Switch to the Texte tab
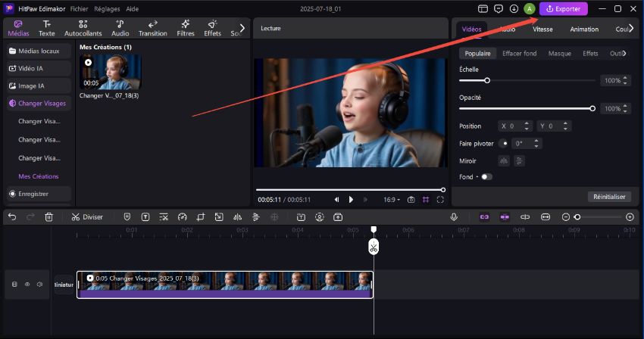644x339 pixels. [47, 28]
